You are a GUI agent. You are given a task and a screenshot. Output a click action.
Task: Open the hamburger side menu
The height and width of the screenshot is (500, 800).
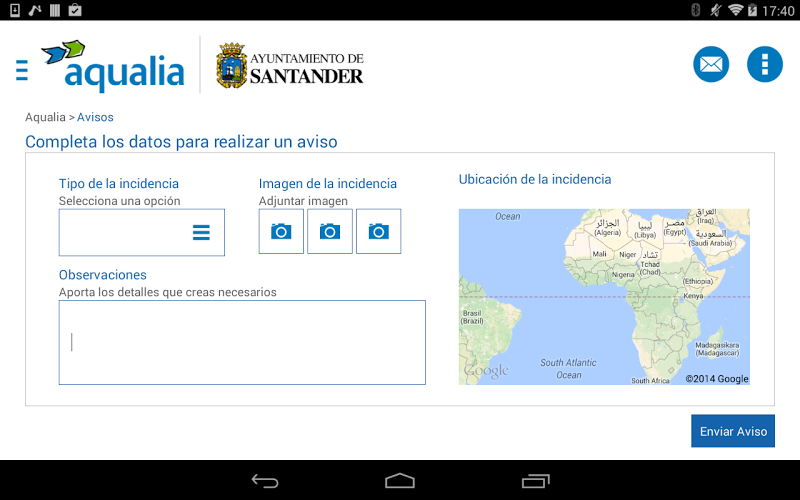(x=21, y=70)
